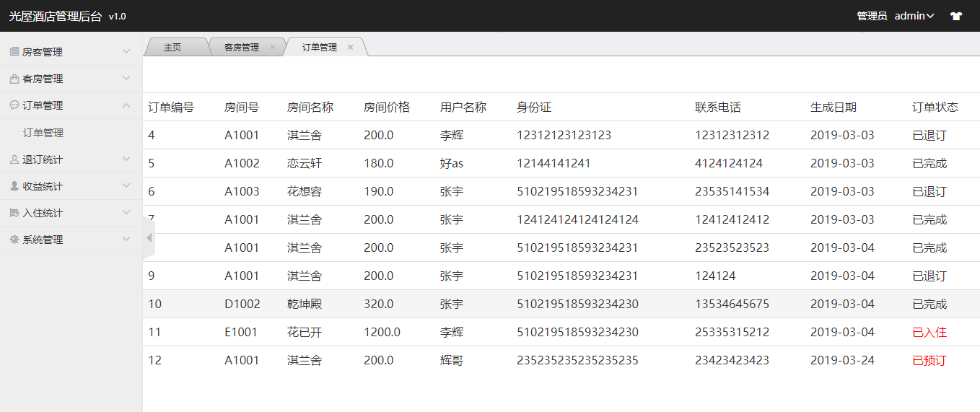Select room cell E1001
This screenshot has height=412, width=980.
(x=241, y=333)
